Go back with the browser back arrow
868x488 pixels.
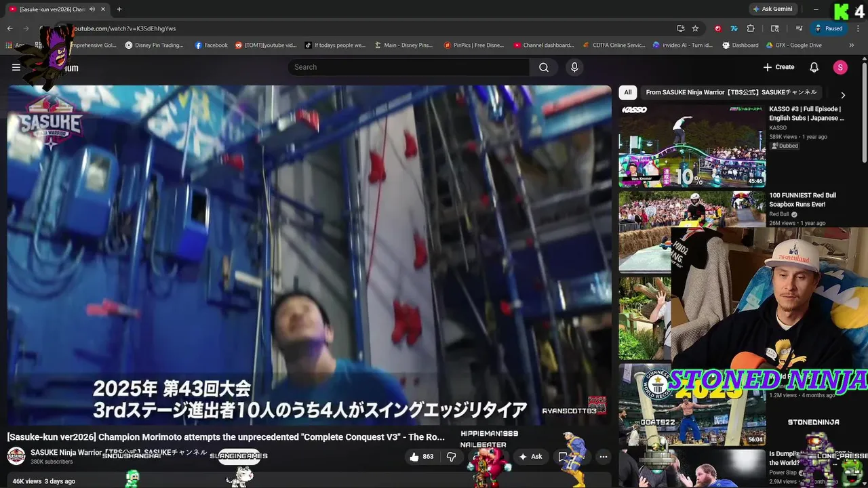tap(9, 28)
